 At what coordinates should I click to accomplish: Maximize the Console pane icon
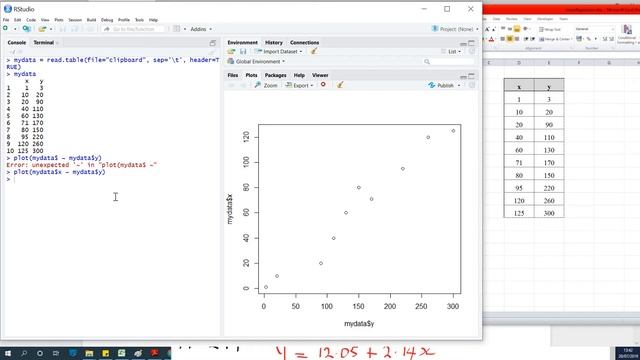tap(213, 43)
